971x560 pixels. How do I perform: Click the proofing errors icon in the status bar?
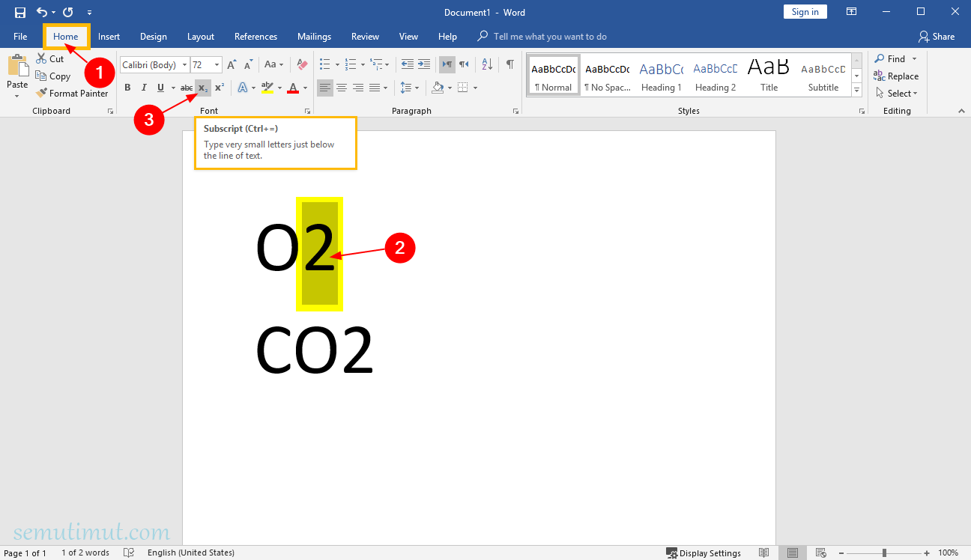coord(129,553)
